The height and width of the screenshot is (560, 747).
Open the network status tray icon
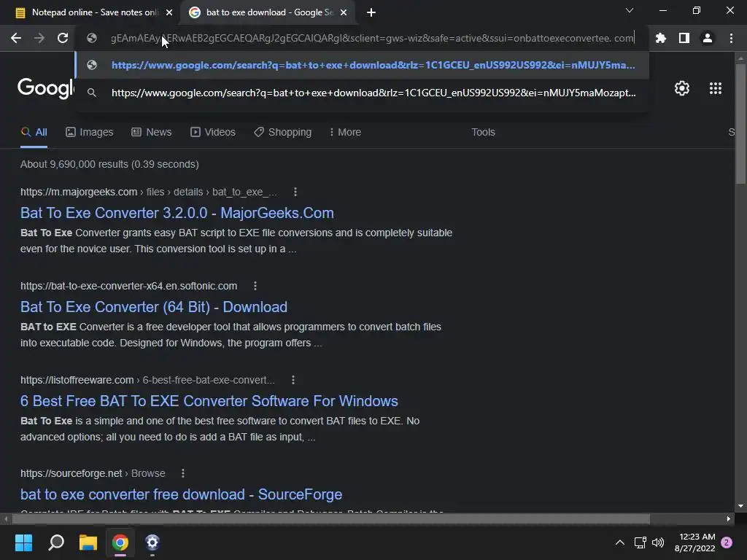[x=640, y=542]
